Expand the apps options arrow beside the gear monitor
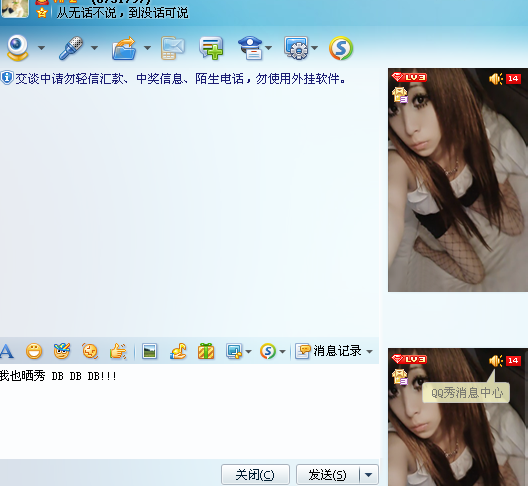The height and width of the screenshot is (486, 528). point(314,48)
